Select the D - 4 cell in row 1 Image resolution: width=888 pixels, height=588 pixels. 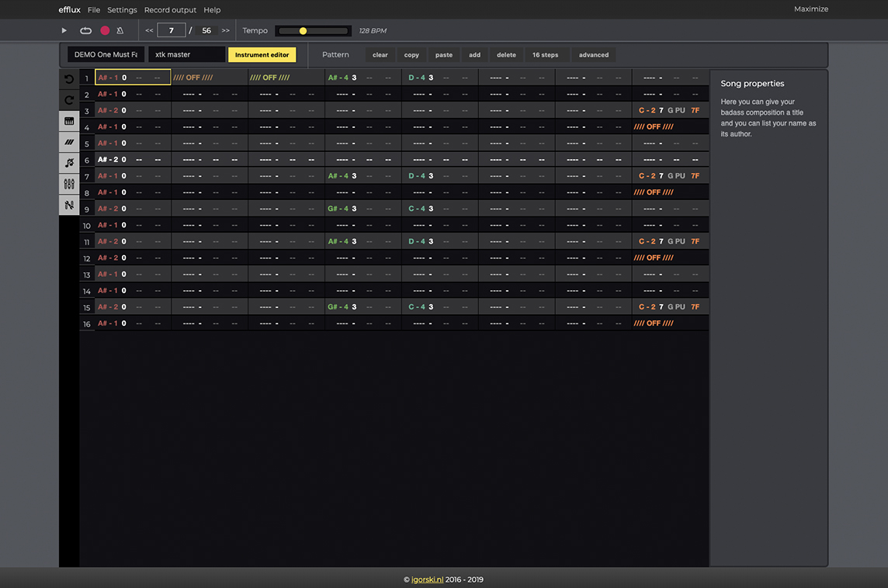point(440,78)
